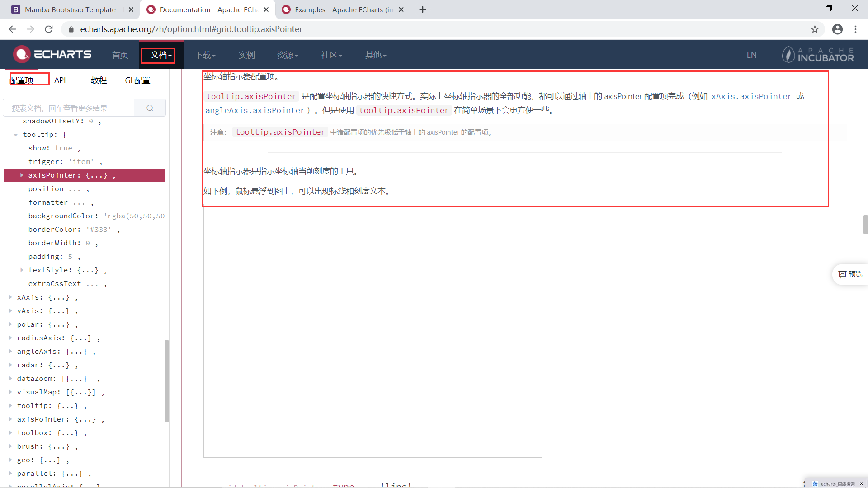
Task: Open the 文档 dropdown menu
Action: (x=161, y=55)
